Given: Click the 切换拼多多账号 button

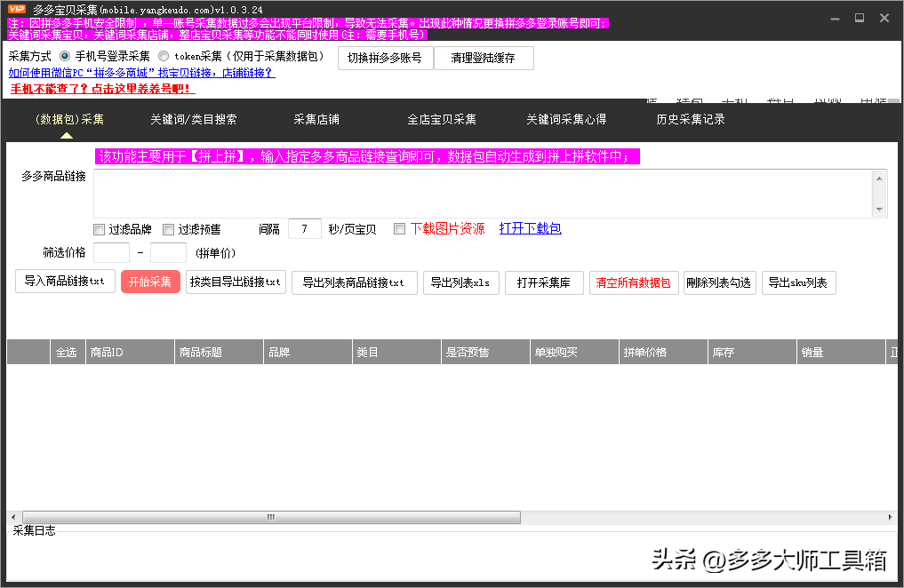Looking at the screenshot, I should tap(385, 58).
